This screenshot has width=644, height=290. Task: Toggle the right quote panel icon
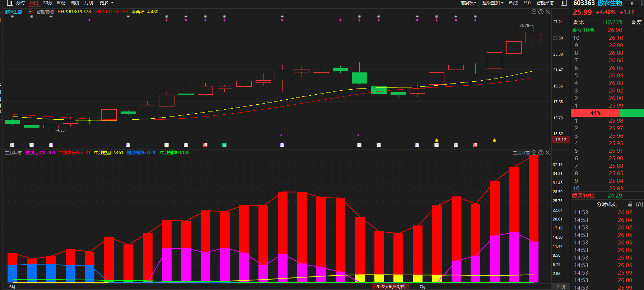coord(564,3)
